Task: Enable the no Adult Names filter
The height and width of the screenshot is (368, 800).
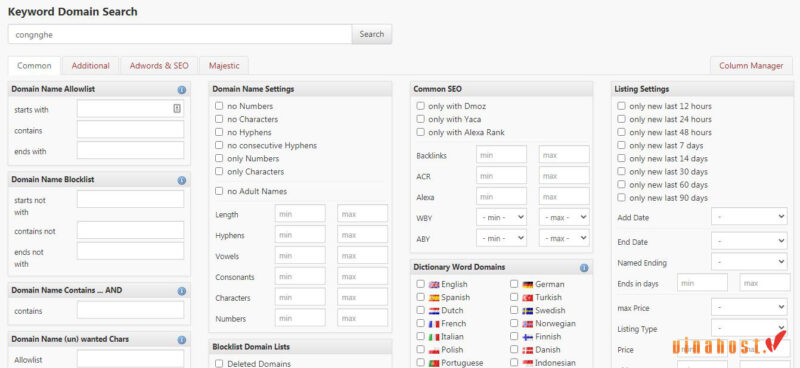Action: (x=219, y=191)
